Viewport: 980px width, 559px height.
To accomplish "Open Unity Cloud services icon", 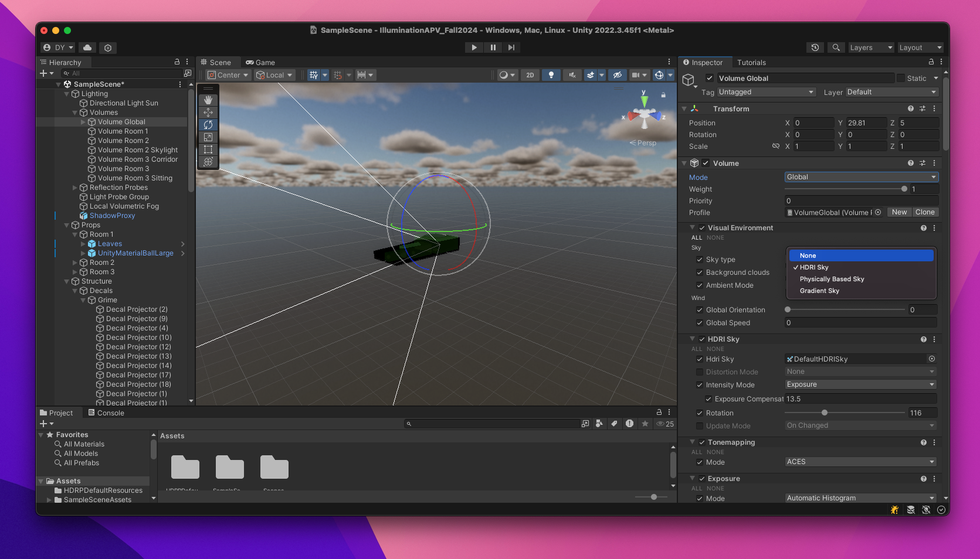I will tap(87, 47).
